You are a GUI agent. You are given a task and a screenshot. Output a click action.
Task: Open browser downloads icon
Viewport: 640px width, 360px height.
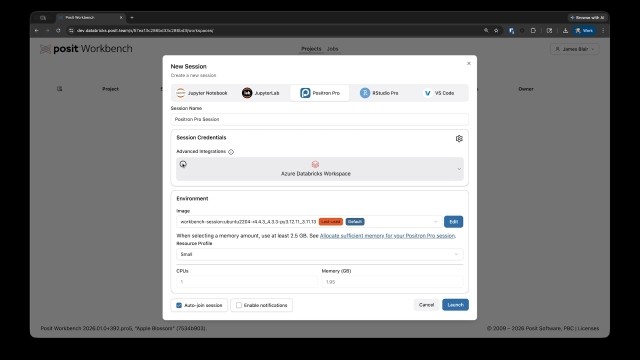point(565,31)
